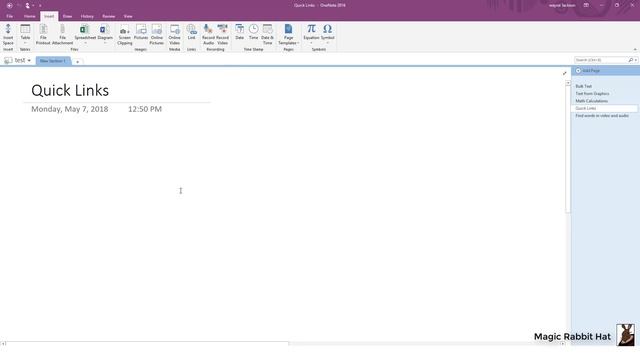The image size is (640, 360).
Task: Start a Screen Clipping
Action: (x=124, y=34)
